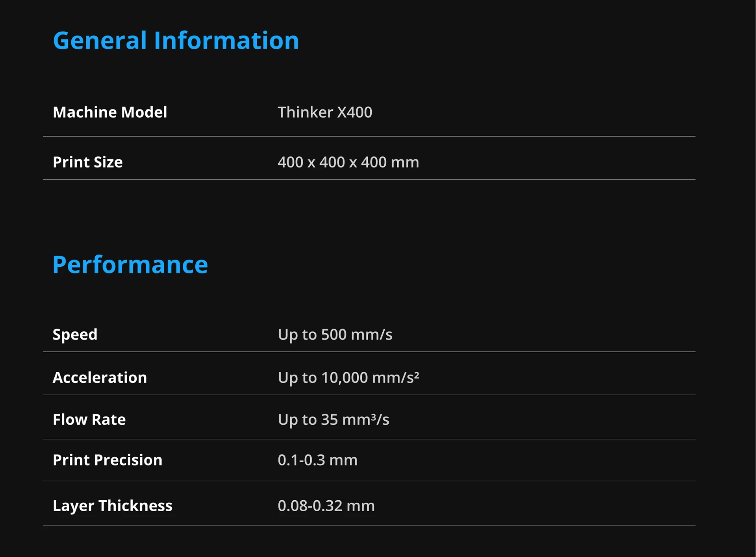Click the divider line beneath the Speed row

369,352
